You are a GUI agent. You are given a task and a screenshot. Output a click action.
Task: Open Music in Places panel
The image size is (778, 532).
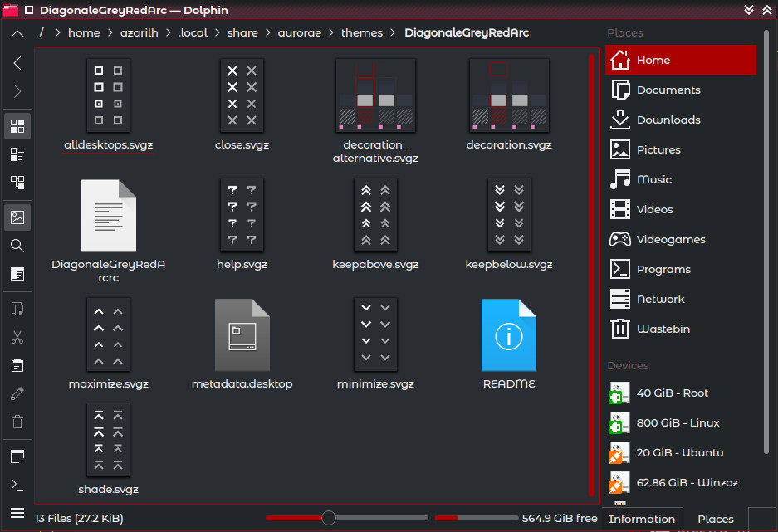681,179
